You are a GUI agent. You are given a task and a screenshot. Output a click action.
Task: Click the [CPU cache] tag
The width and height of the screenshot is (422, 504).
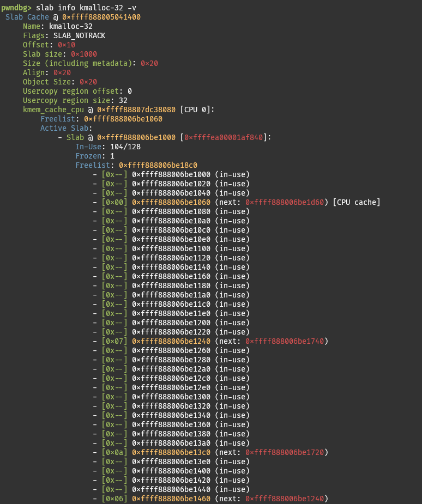tap(356, 202)
